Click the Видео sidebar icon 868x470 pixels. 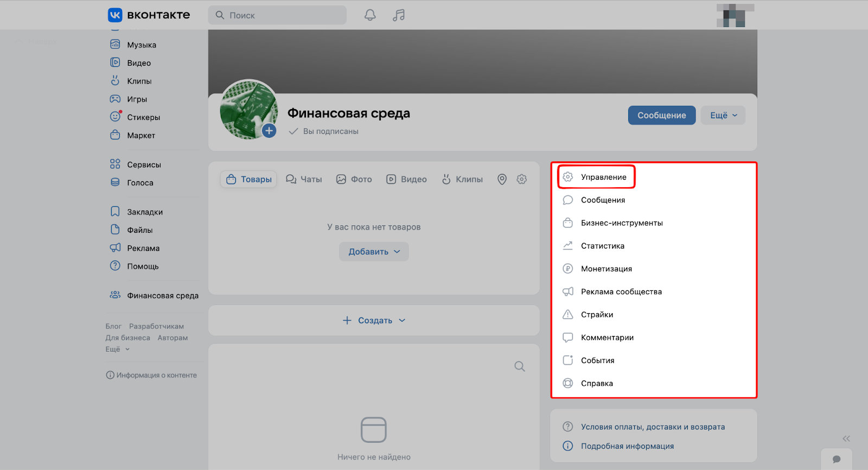click(x=115, y=62)
